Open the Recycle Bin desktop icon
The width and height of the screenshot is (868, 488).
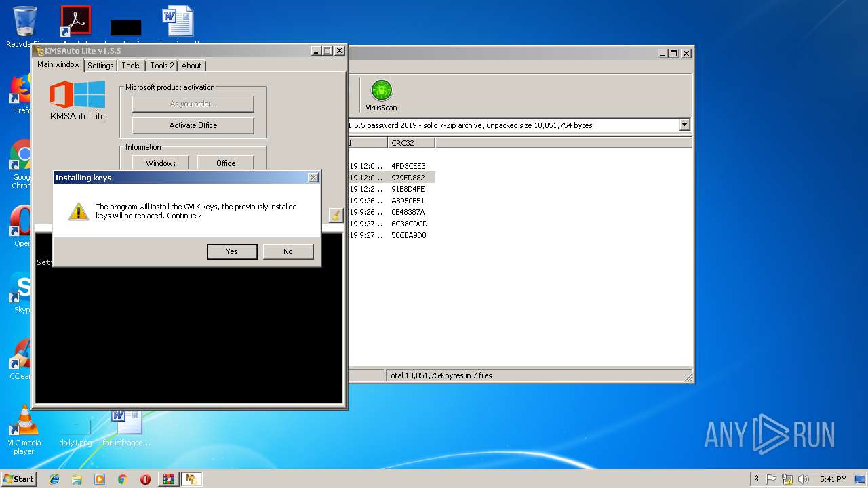point(24,26)
